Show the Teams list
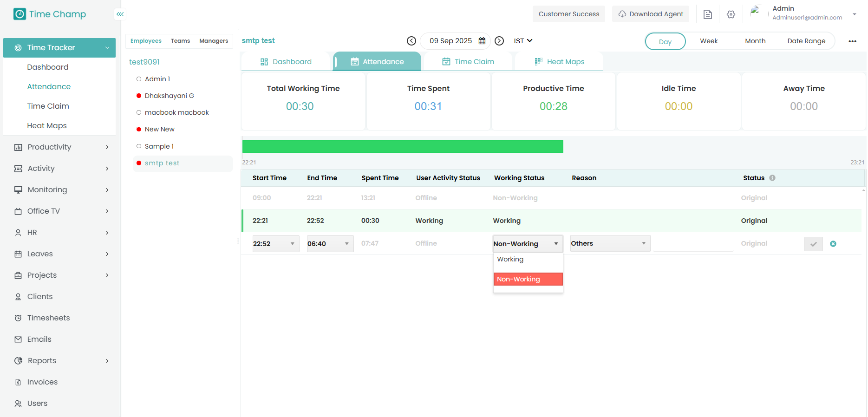This screenshot has width=868, height=417. tap(180, 41)
